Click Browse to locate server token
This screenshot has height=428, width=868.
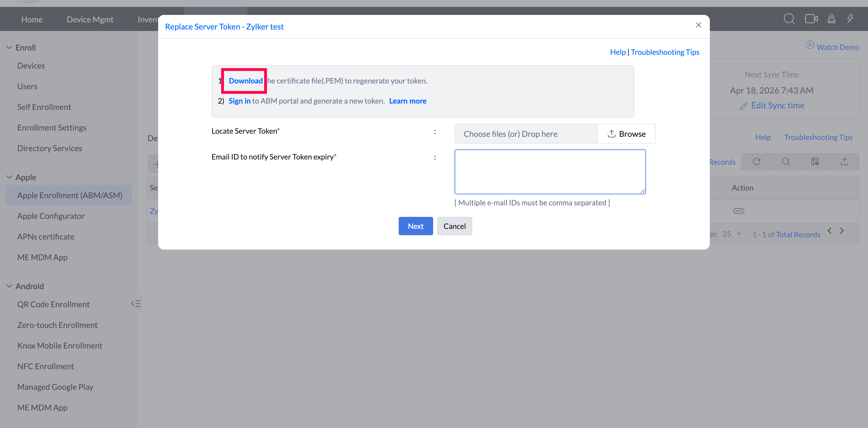click(626, 134)
